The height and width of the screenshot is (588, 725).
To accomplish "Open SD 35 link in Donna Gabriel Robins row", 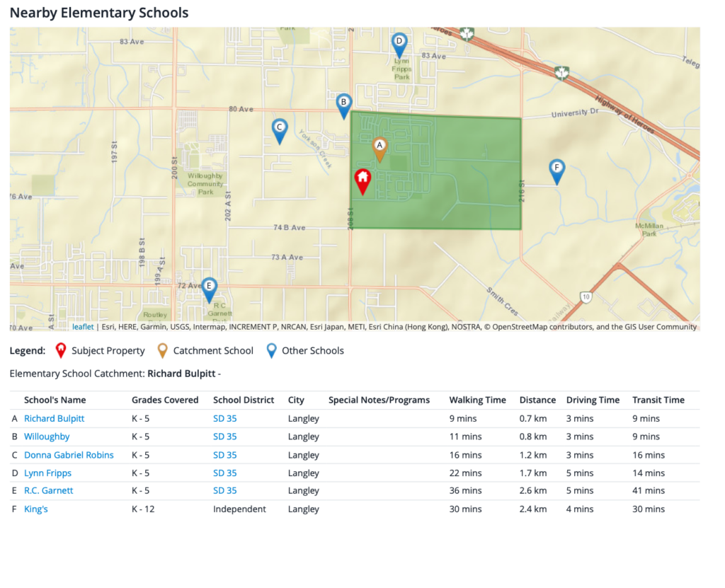I will click(224, 455).
